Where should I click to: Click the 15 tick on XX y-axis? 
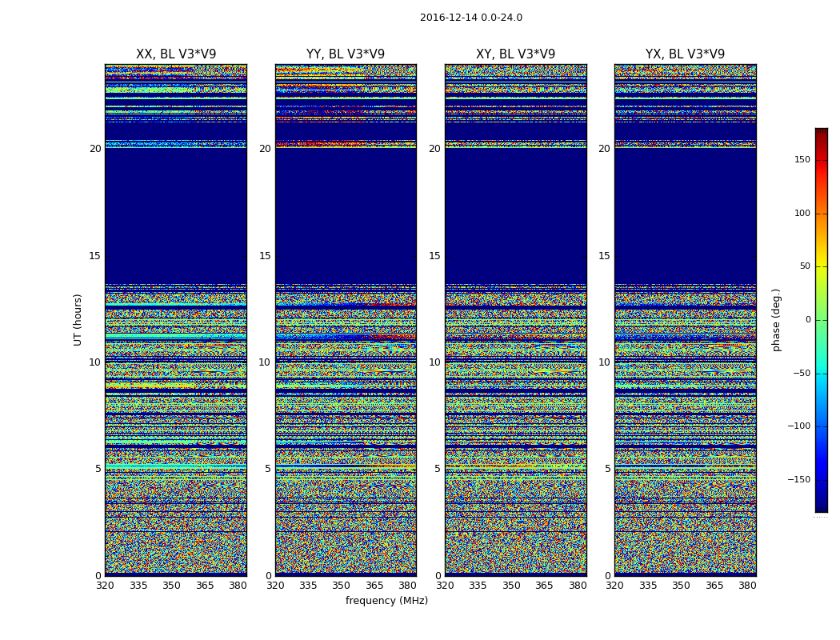click(x=95, y=256)
